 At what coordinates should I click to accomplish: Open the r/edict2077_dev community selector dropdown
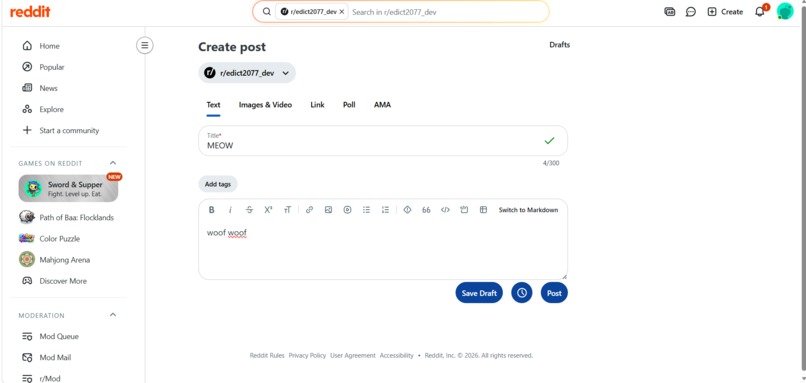point(247,73)
